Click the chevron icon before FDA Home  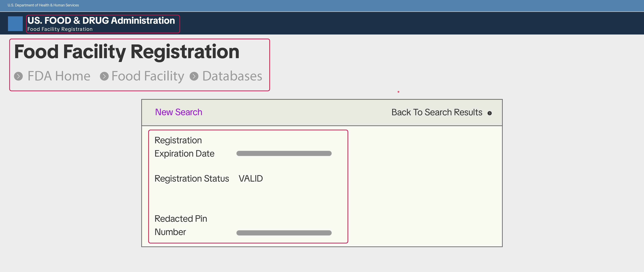(18, 76)
